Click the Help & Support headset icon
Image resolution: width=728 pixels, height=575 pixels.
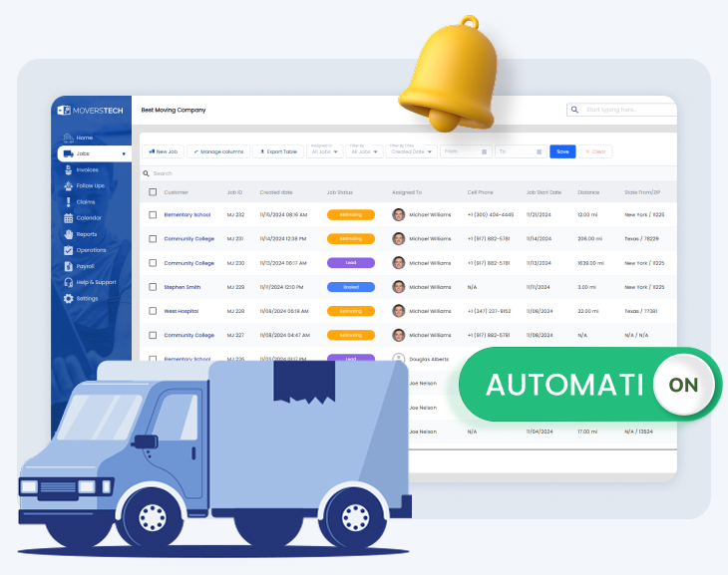pos(68,282)
